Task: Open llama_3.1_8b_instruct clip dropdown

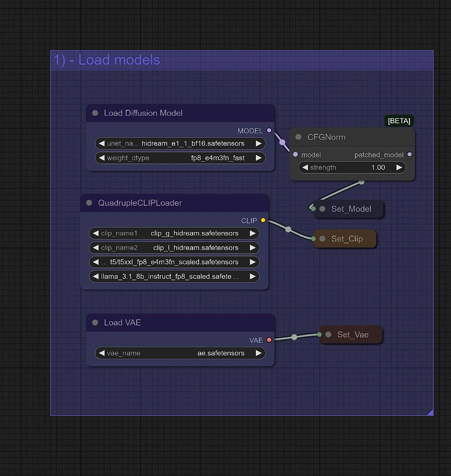Action: pos(174,277)
